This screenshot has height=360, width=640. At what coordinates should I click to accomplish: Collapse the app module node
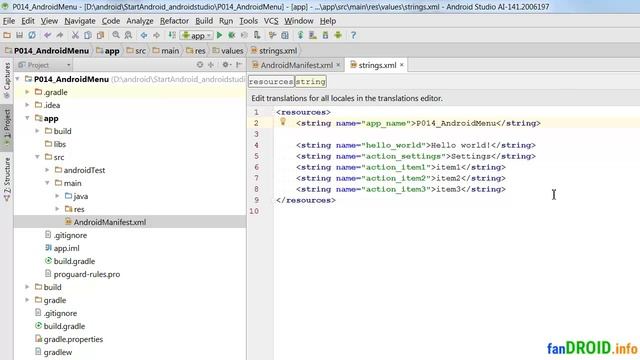pos(27,118)
